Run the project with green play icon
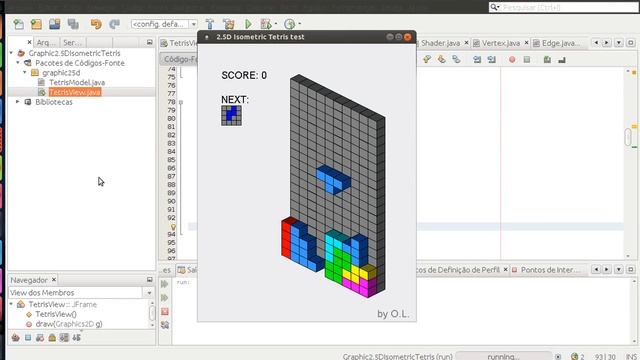Screen dimensions: 640x360 tap(248, 24)
